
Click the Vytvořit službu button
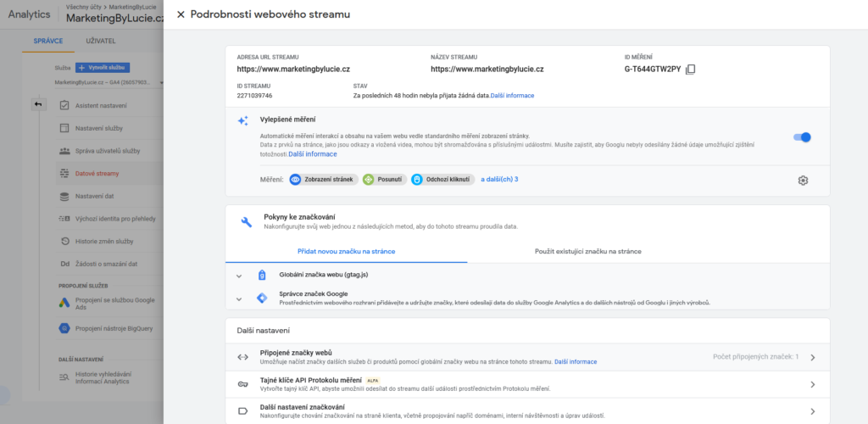pos(103,68)
